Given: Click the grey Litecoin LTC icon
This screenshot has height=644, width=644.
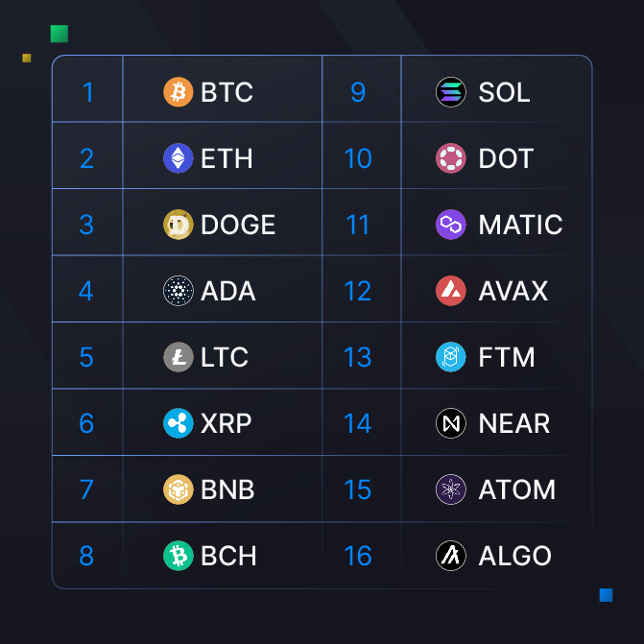Looking at the screenshot, I should point(179,357).
